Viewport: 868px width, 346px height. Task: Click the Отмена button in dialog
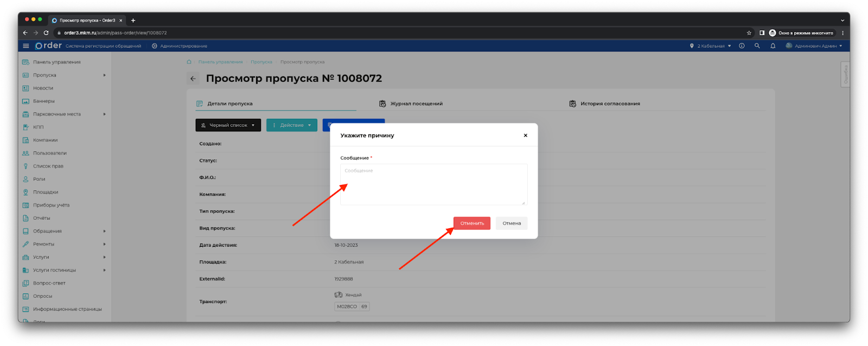pyautogui.click(x=511, y=223)
